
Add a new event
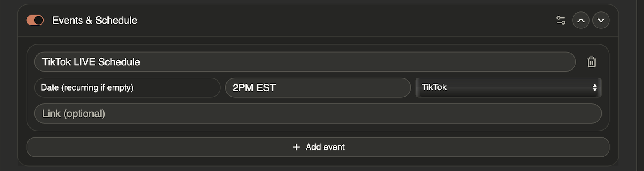tap(318, 147)
